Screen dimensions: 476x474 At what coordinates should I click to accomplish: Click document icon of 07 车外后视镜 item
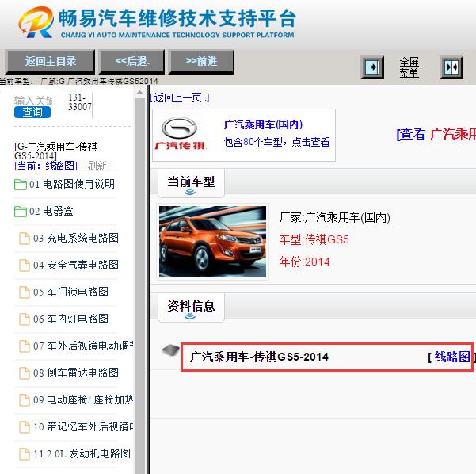(x=25, y=346)
